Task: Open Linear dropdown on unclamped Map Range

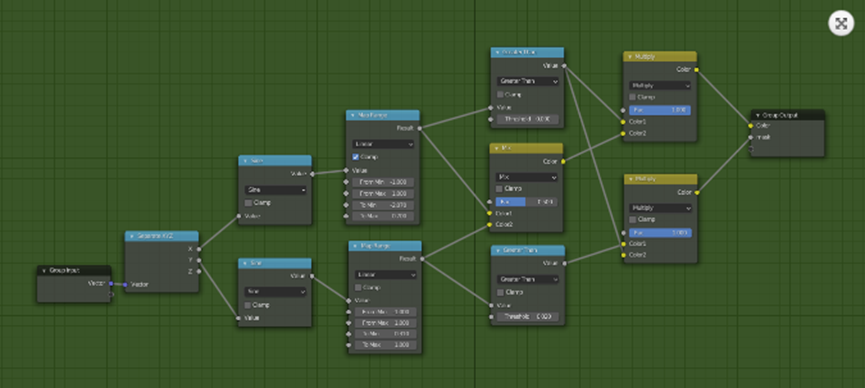Action: [x=385, y=274]
